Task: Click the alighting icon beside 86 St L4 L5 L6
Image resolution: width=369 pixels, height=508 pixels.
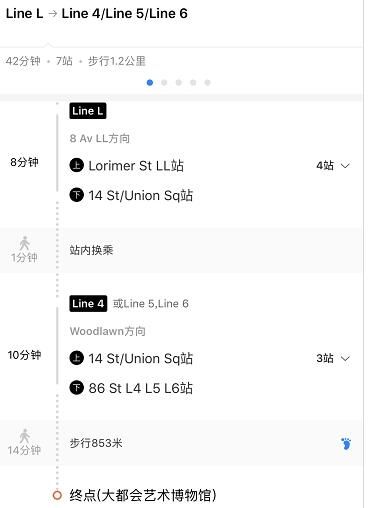Action: (x=76, y=388)
